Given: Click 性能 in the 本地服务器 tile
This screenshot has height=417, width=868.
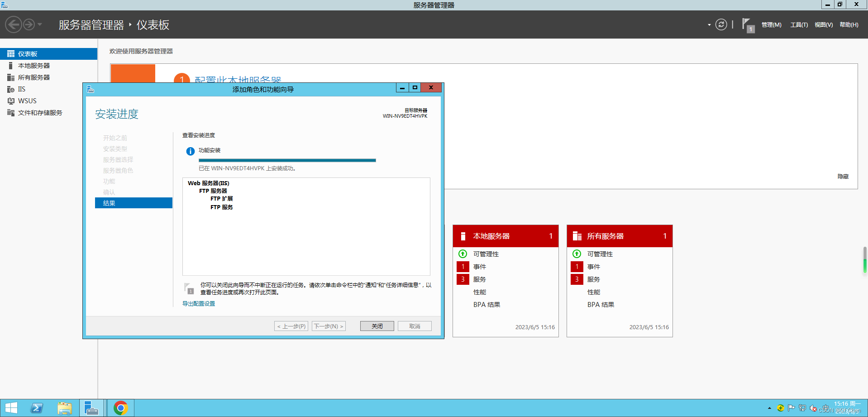Looking at the screenshot, I should [x=480, y=292].
